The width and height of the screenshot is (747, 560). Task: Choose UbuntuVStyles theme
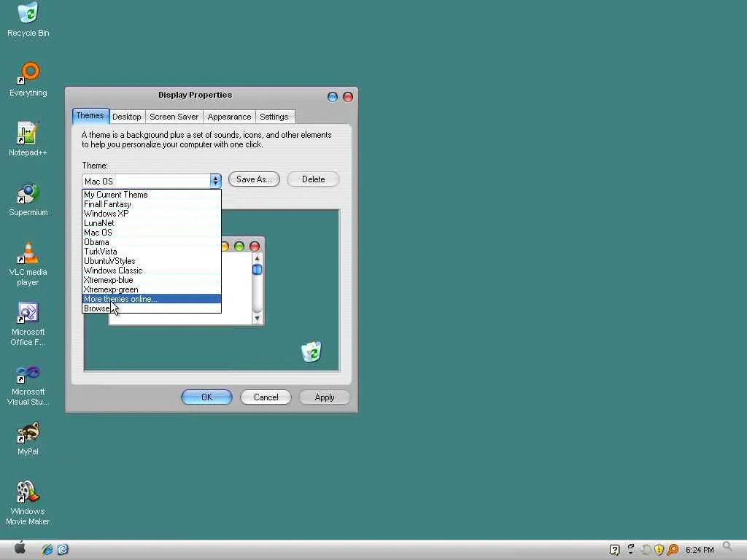click(x=152, y=261)
